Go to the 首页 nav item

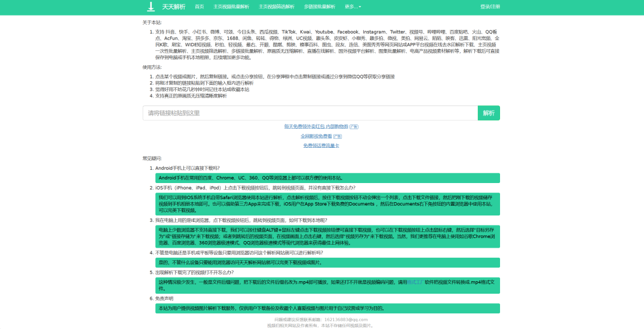[x=199, y=7]
